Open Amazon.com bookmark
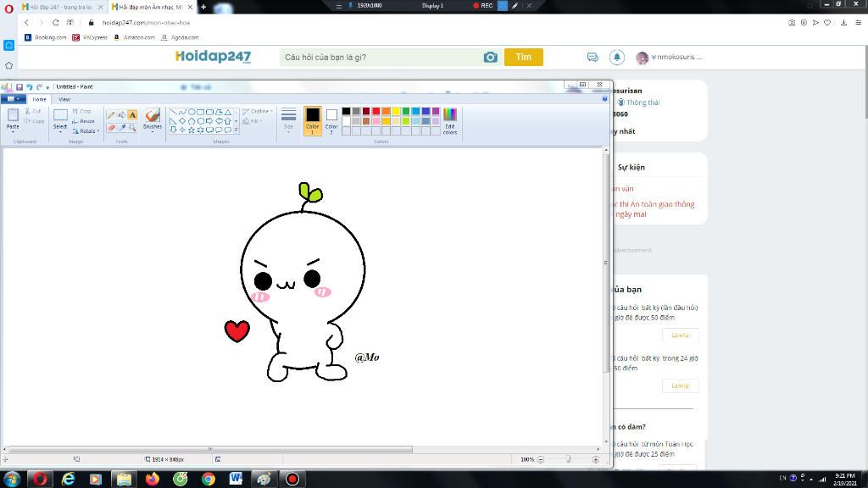The width and height of the screenshot is (868, 488). coord(135,37)
